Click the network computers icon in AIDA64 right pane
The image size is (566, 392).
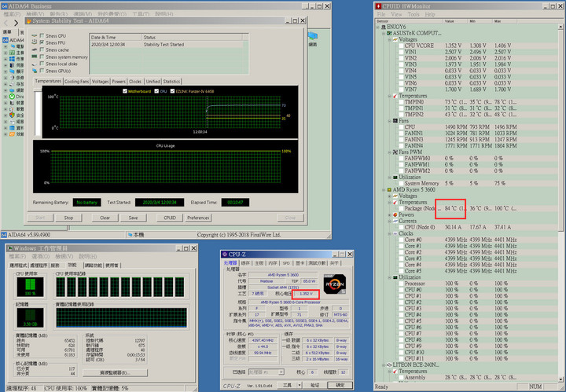[x=313, y=36]
